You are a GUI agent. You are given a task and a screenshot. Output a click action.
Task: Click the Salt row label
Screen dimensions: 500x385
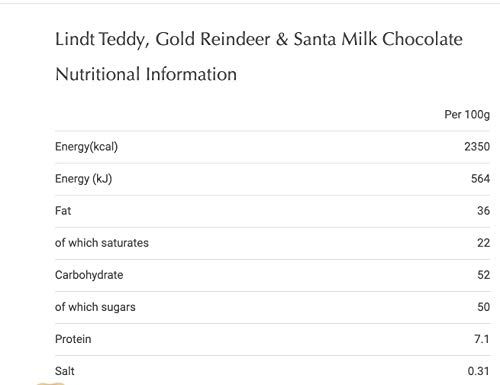click(65, 371)
